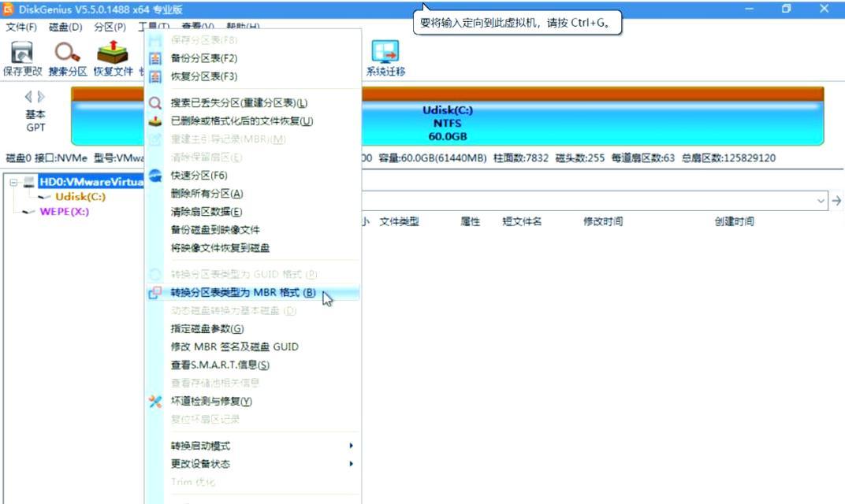Image resolution: width=845 pixels, height=504 pixels.
Task: Click the backup partition table icon beside 备份分区表(F2)
Action: (155, 58)
